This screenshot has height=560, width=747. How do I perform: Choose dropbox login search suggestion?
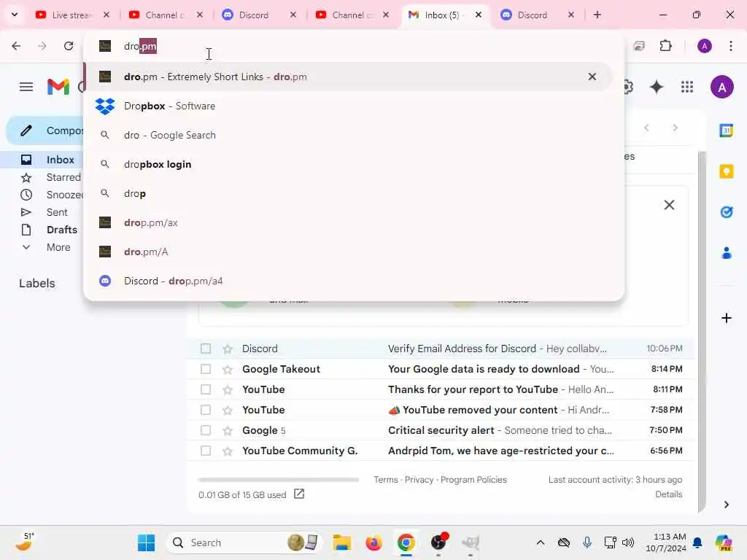(x=348, y=164)
